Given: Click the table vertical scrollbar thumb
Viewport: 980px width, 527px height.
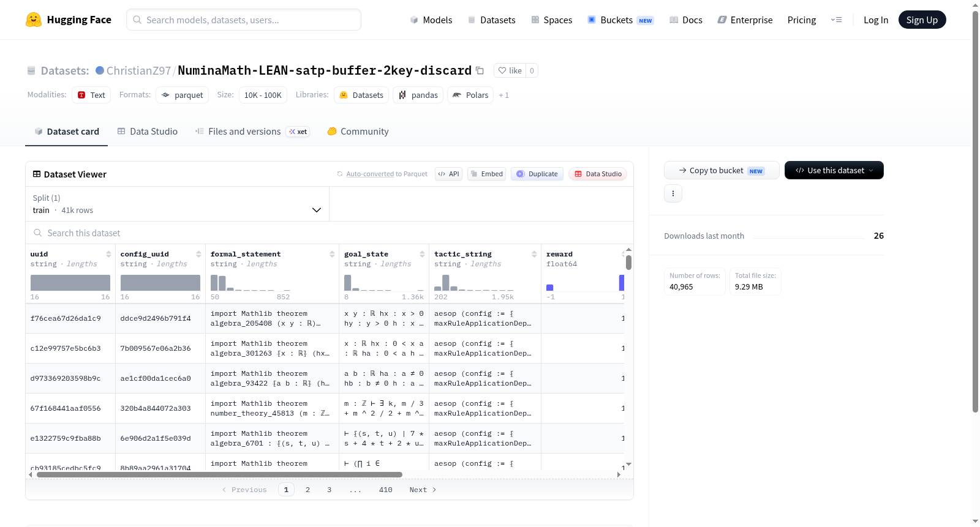Looking at the screenshot, I should [x=628, y=263].
